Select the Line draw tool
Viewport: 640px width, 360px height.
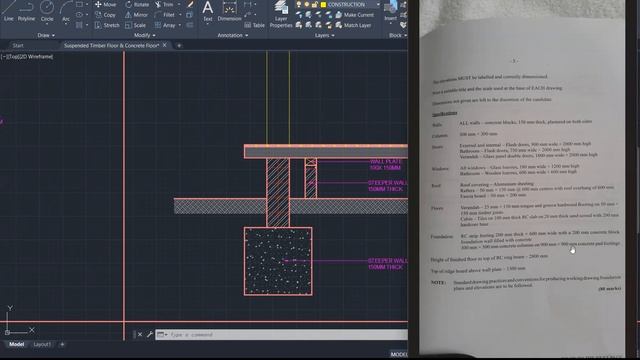[x=9, y=10]
